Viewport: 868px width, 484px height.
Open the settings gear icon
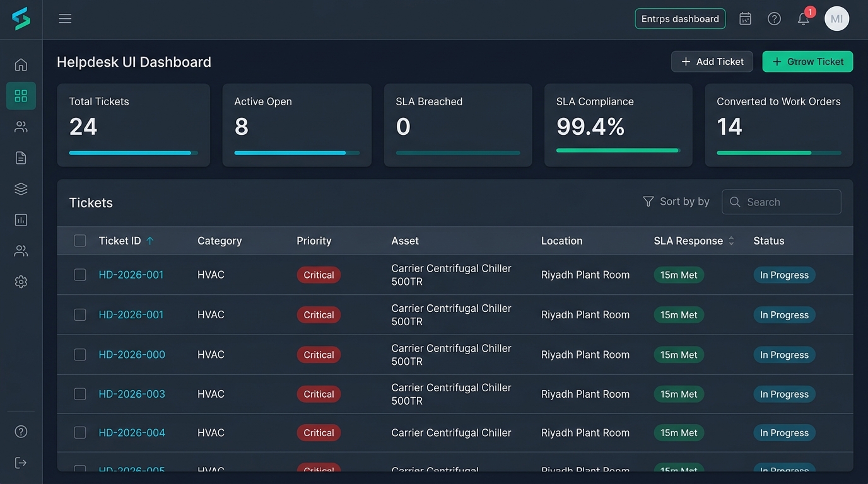21,282
